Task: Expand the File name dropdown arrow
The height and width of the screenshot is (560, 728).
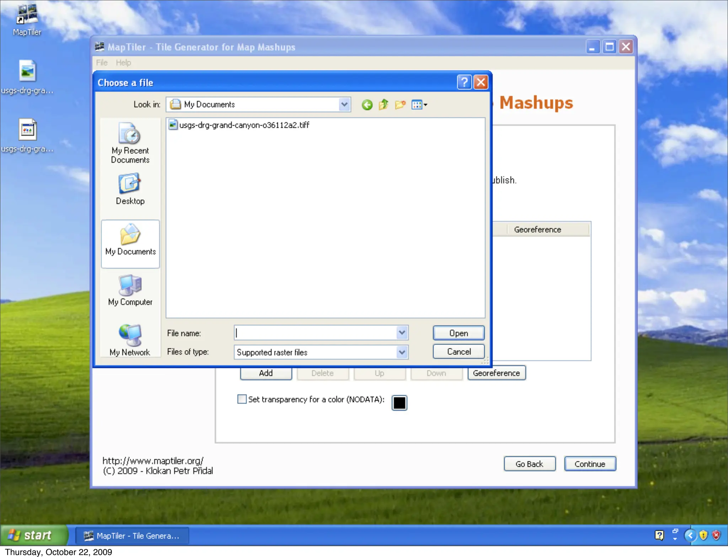Action: tap(402, 333)
